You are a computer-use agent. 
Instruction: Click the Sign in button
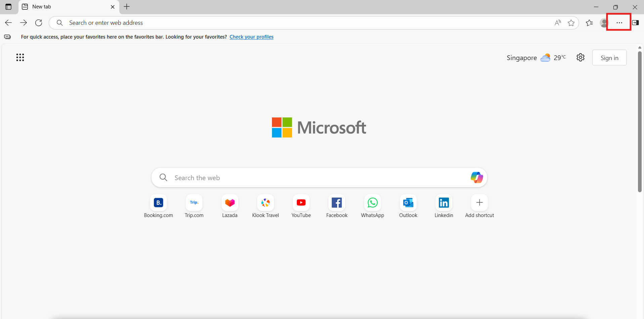pyautogui.click(x=609, y=58)
